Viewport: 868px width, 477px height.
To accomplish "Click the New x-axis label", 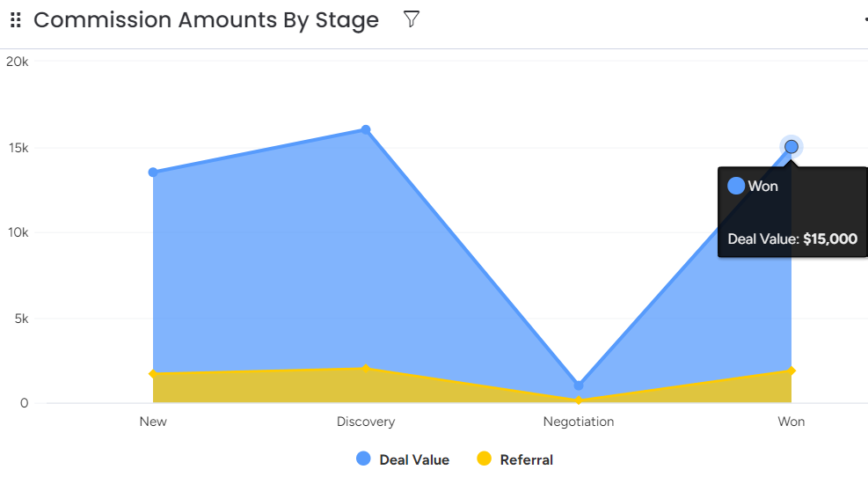I will click(x=153, y=422).
